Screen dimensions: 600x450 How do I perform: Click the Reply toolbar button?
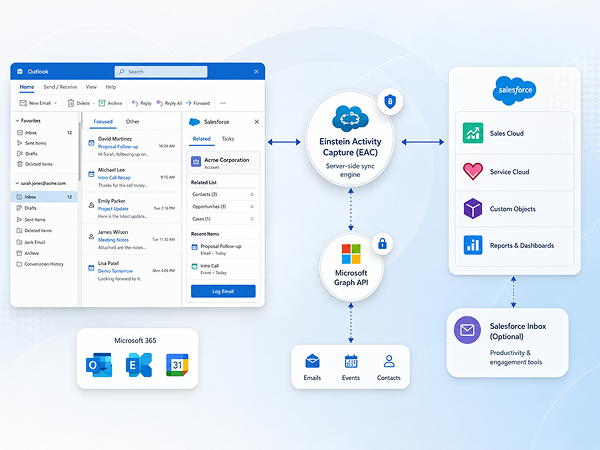(142, 103)
